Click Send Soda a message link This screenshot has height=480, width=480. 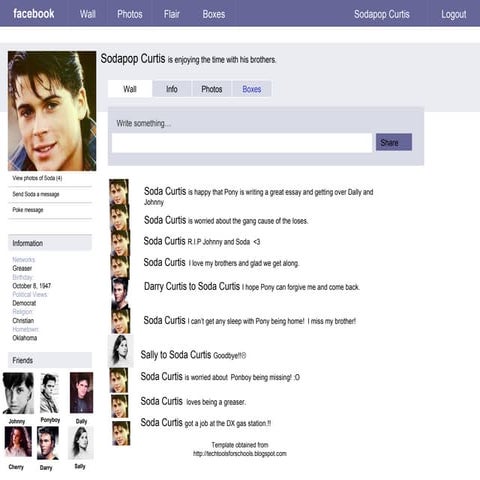click(36, 194)
